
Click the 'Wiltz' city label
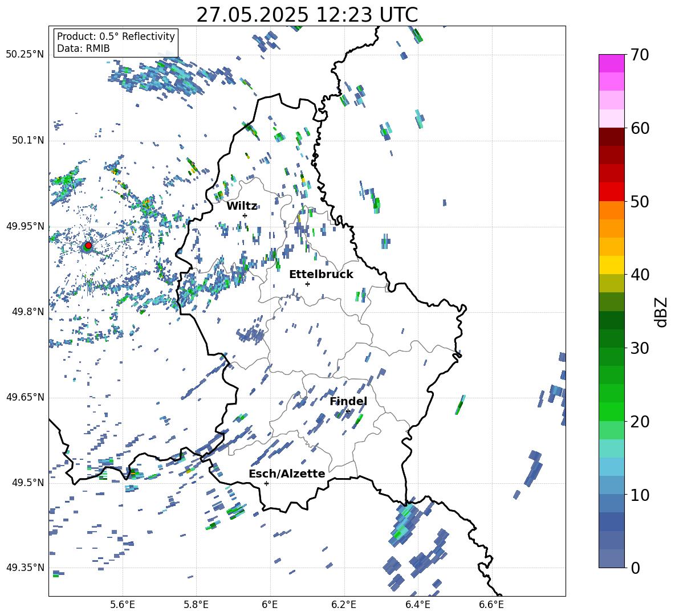pyautogui.click(x=242, y=206)
